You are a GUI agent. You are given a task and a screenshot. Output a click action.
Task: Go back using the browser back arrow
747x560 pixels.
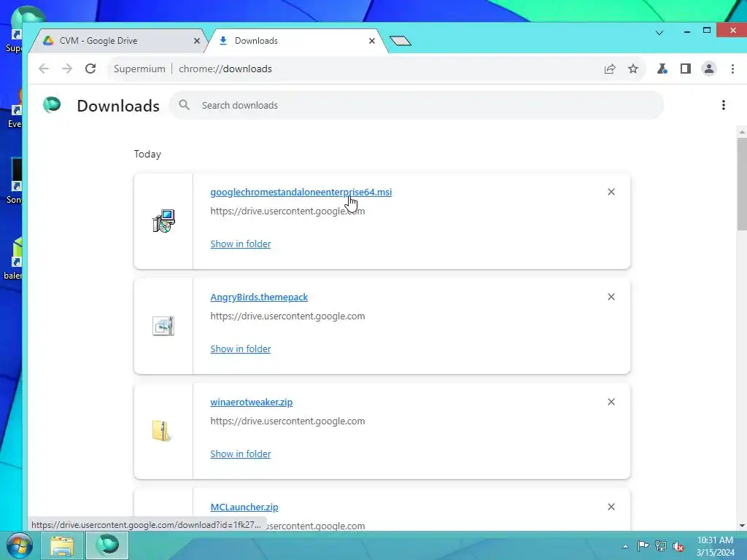pyautogui.click(x=44, y=69)
